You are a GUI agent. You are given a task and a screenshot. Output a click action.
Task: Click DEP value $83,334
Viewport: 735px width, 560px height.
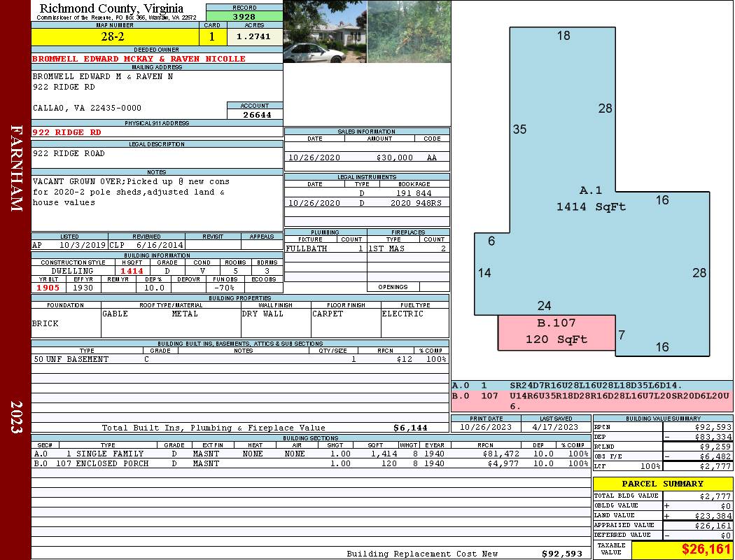tap(713, 437)
